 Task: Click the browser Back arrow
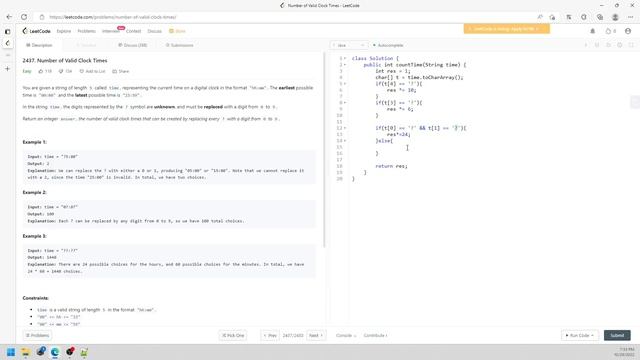click(x=9, y=17)
